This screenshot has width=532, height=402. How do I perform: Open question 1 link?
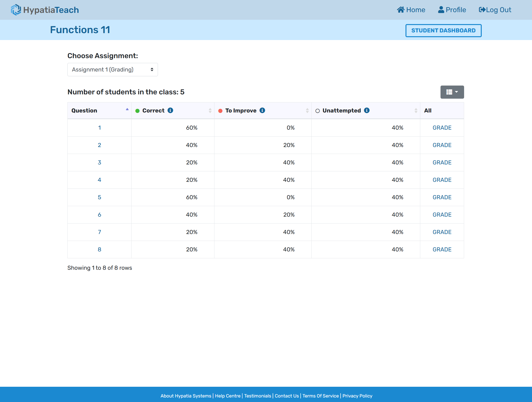click(99, 128)
